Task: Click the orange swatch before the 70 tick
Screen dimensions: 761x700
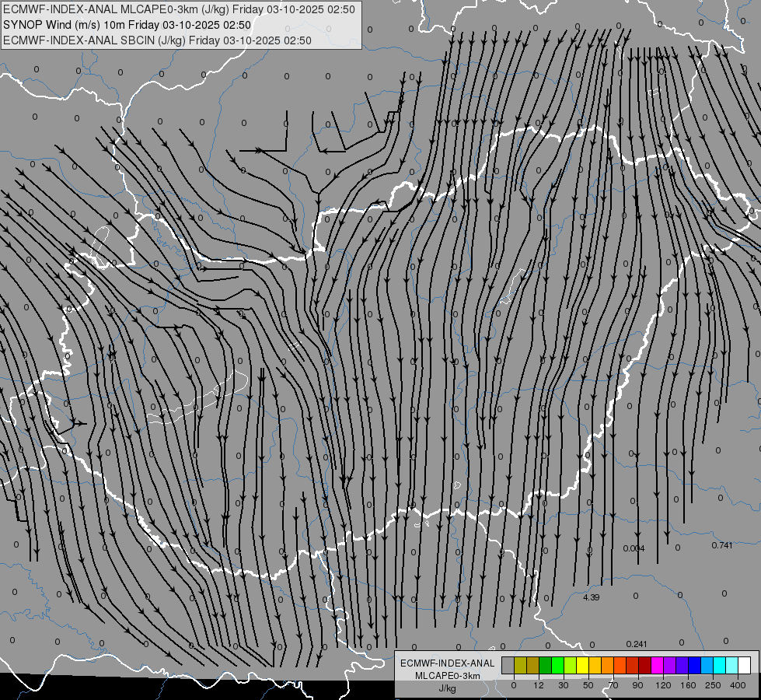Action: (x=607, y=665)
